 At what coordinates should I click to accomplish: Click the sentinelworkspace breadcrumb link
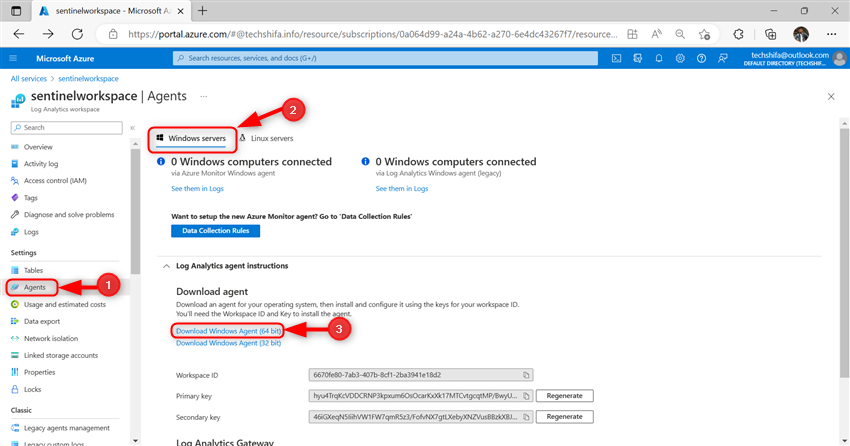(88, 79)
